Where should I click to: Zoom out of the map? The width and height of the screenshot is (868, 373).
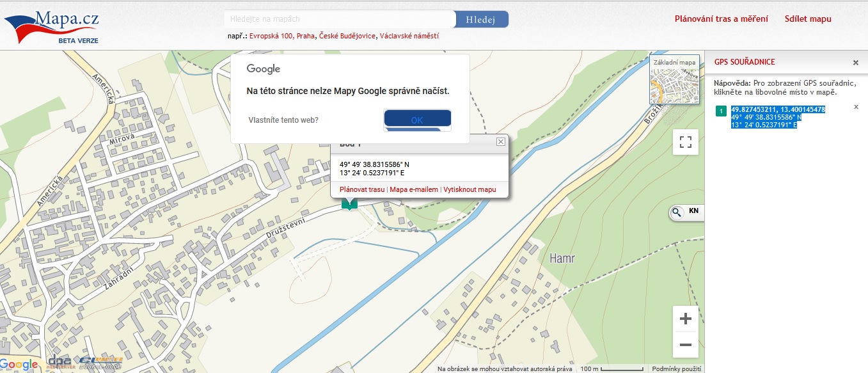pyautogui.click(x=686, y=345)
